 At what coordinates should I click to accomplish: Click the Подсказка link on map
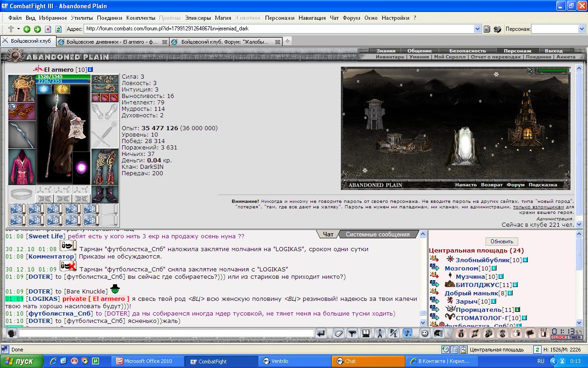(543, 185)
